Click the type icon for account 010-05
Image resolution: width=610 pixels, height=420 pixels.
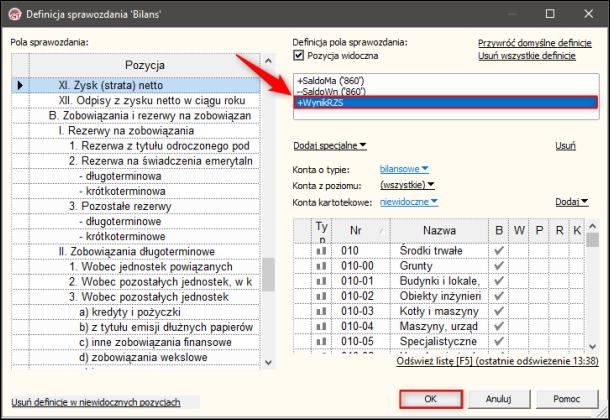click(321, 341)
